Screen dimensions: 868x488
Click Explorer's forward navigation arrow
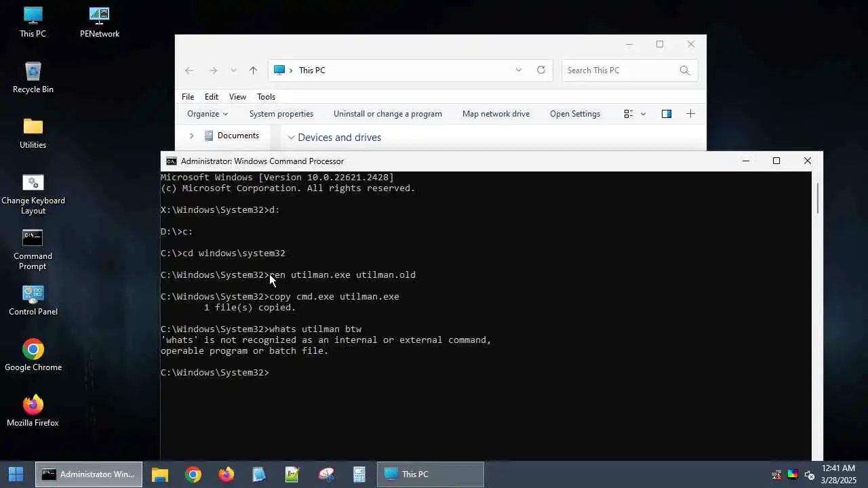213,70
